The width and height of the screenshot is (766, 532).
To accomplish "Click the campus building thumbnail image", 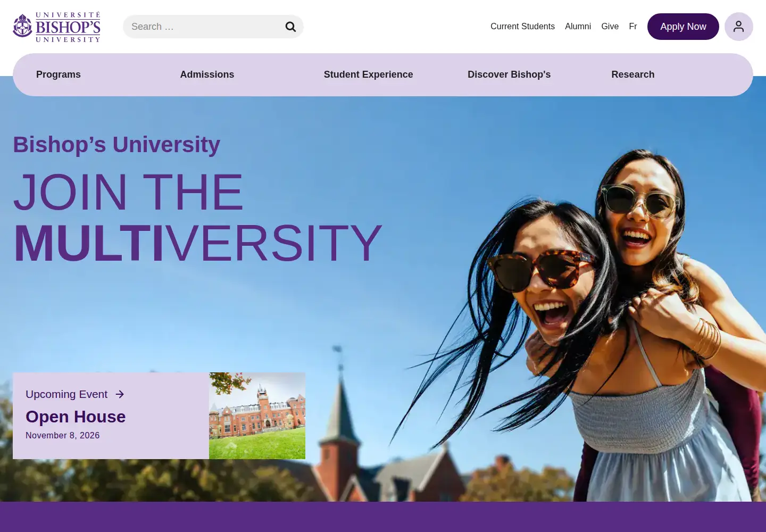I will (257, 415).
